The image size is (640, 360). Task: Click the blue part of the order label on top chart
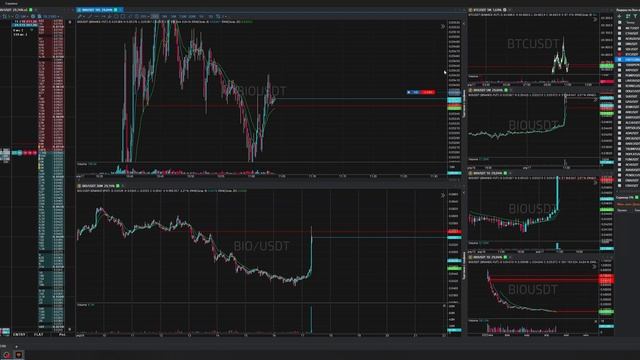coord(414,92)
